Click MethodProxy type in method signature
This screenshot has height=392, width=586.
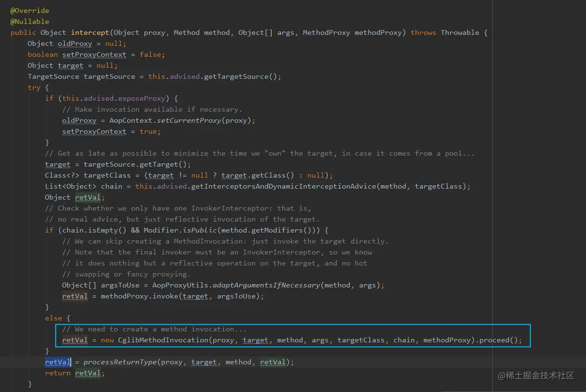point(326,32)
